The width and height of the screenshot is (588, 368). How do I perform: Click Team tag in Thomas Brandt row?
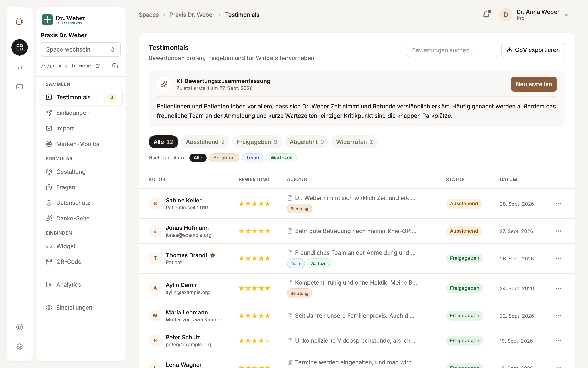click(x=296, y=263)
